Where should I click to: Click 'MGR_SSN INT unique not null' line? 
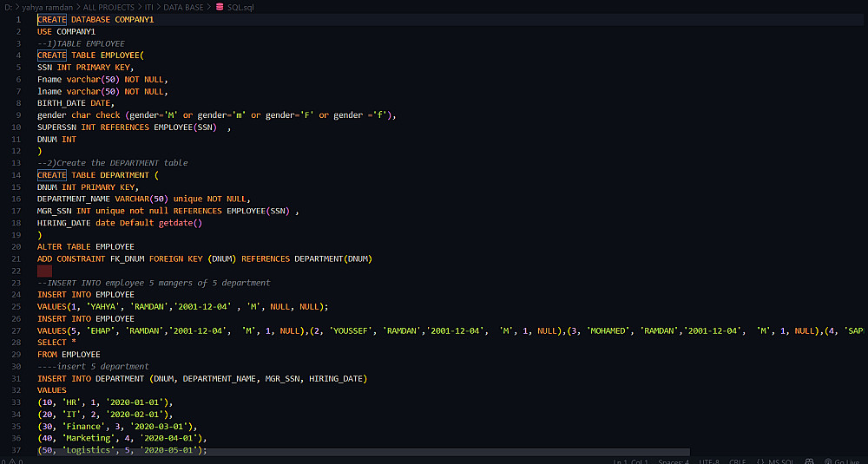168,211
